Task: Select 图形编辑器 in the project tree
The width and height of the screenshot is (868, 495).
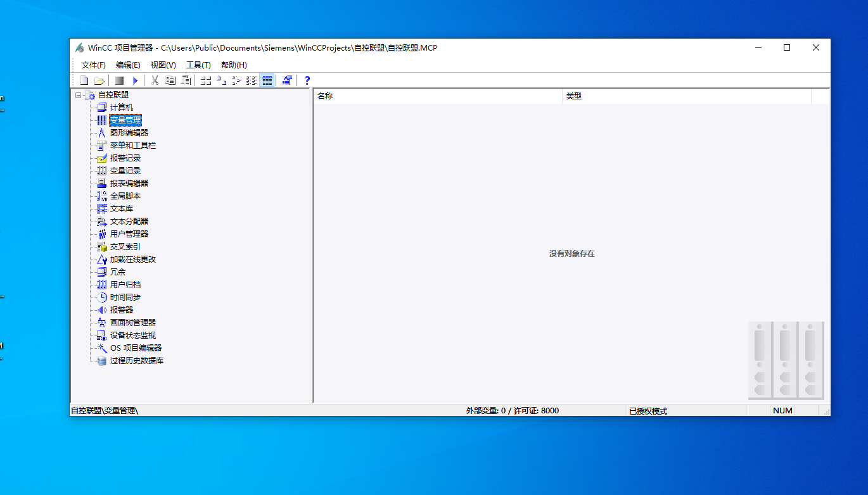Action: pos(131,132)
